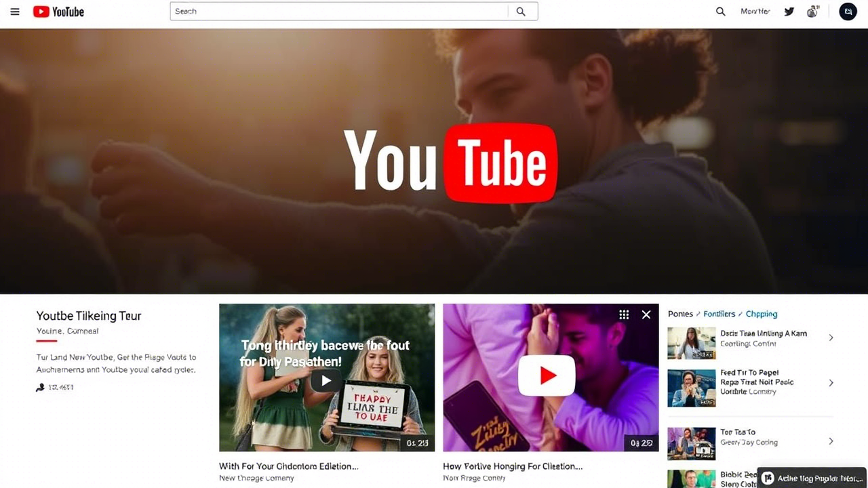Play the video with two girls thumbnail

327,378
